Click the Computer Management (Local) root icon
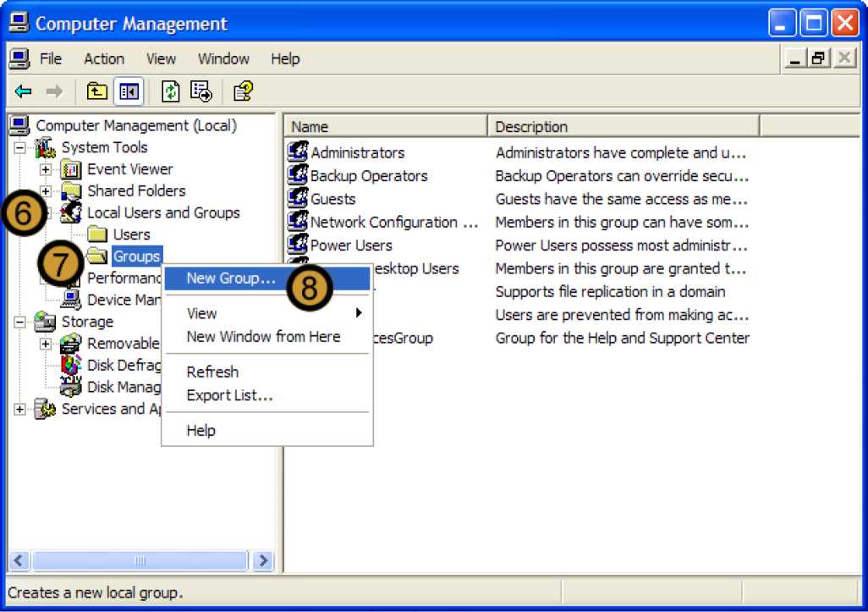This screenshot has height=612, width=868. click(19, 126)
